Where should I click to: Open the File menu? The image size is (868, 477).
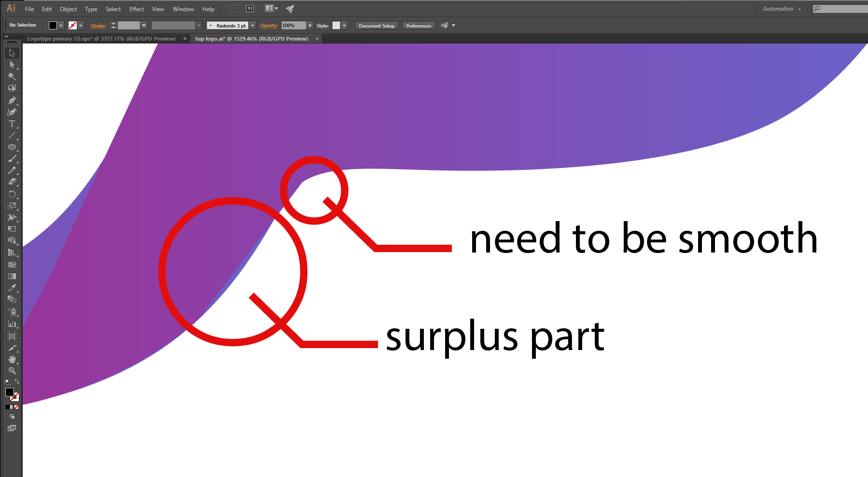coord(29,9)
